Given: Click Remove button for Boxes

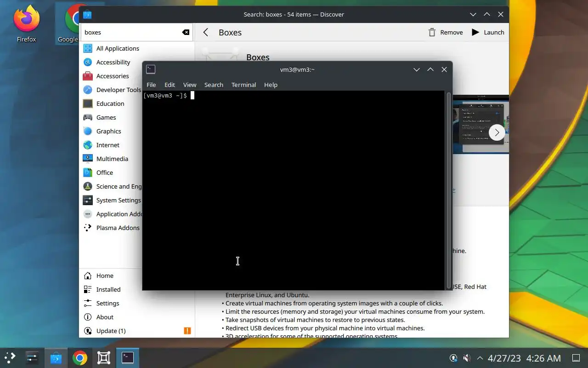Looking at the screenshot, I should coord(445,32).
